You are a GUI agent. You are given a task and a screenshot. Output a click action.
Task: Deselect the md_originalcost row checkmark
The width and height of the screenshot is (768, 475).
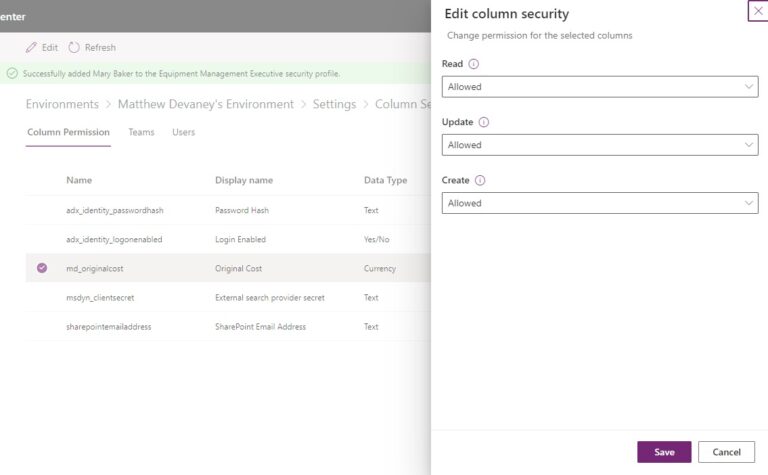42,268
